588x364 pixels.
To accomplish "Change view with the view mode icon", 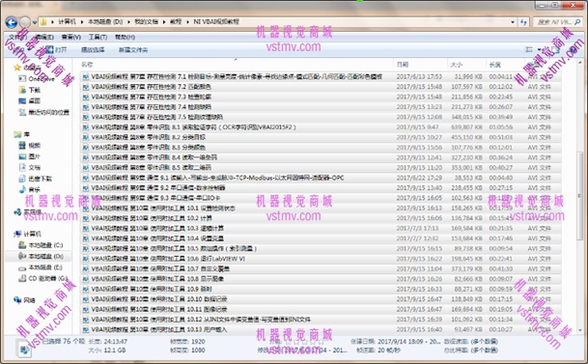I will click(x=529, y=49).
